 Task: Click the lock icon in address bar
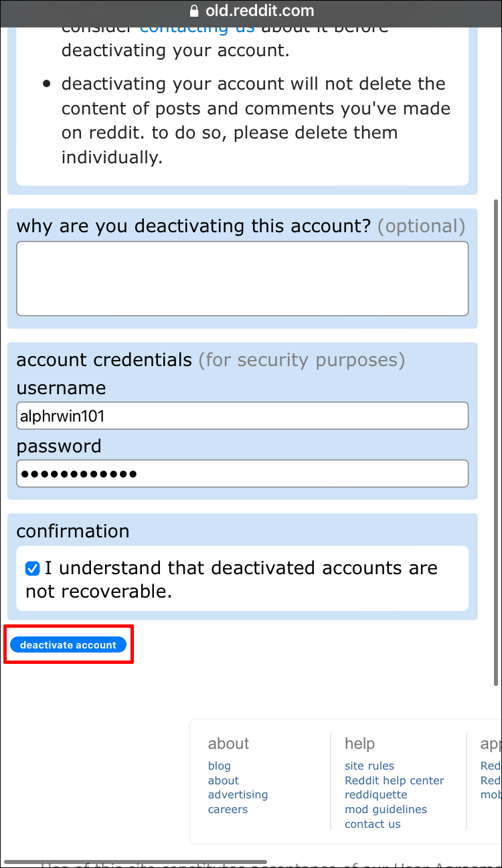(195, 11)
